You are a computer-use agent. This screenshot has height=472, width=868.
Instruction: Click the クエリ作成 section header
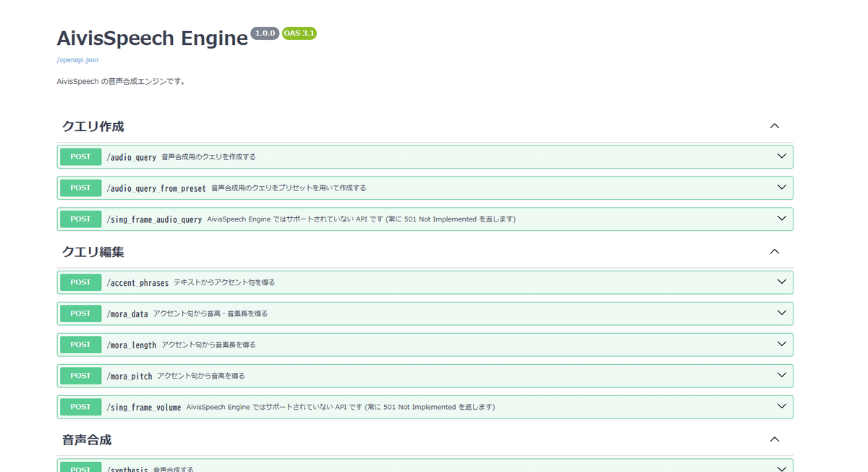click(94, 125)
